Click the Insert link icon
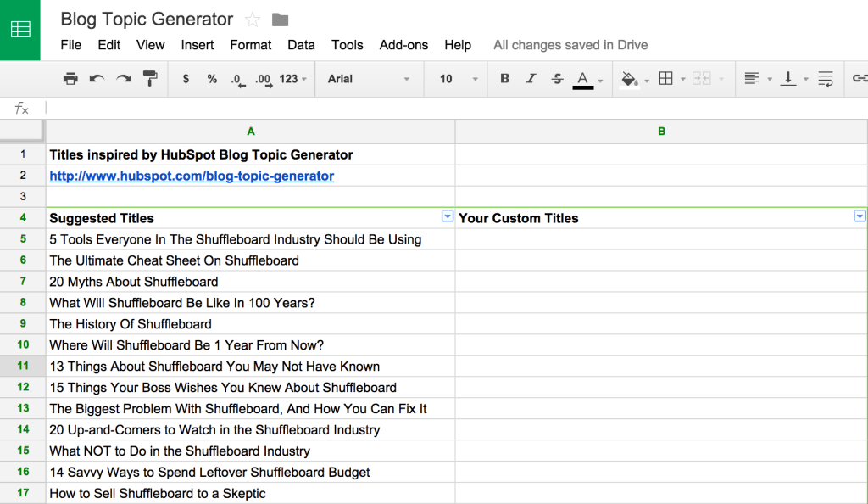 tap(860, 79)
